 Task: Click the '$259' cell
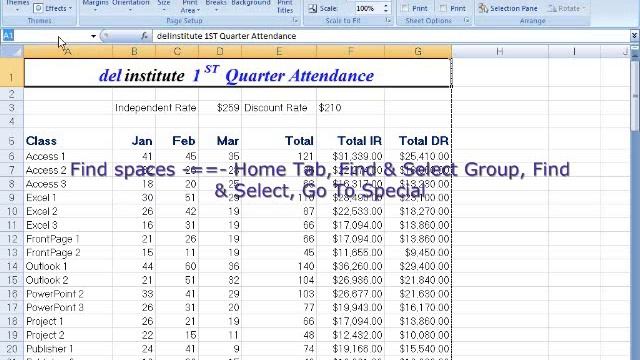pyautogui.click(x=220, y=108)
